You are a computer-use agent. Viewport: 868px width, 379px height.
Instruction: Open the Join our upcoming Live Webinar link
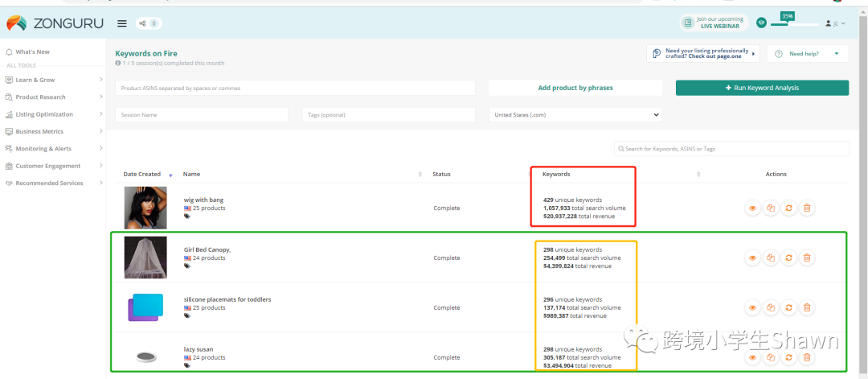(x=714, y=23)
